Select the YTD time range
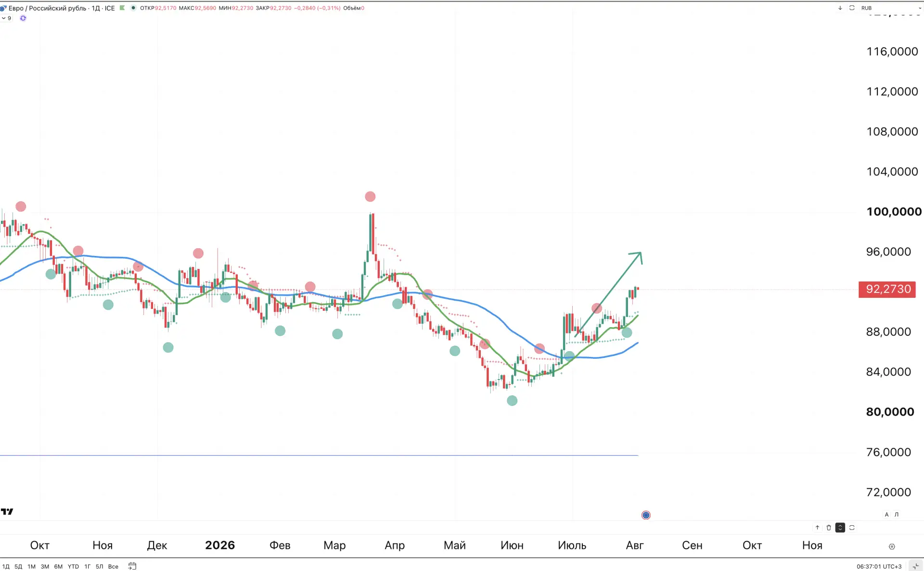Viewport: 924px width, 571px height. [73, 567]
